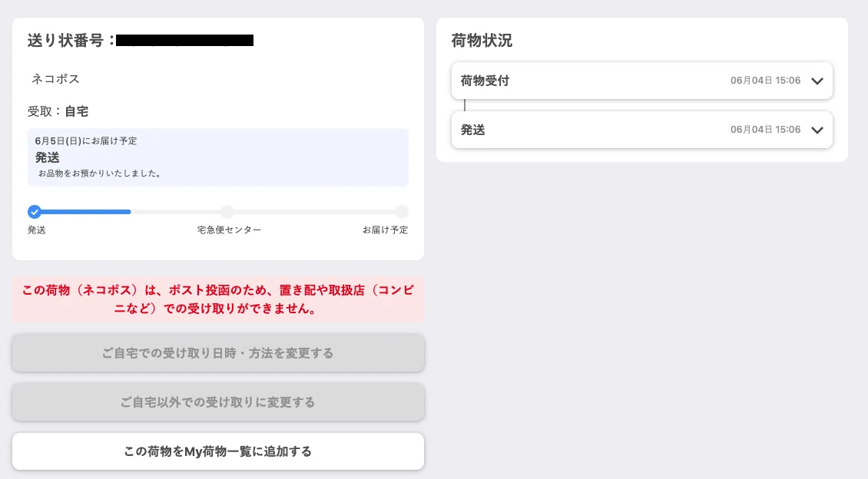Image resolution: width=868 pixels, height=479 pixels.
Task: Expand the 発送 status chevron
Action: [x=817, y=130]
